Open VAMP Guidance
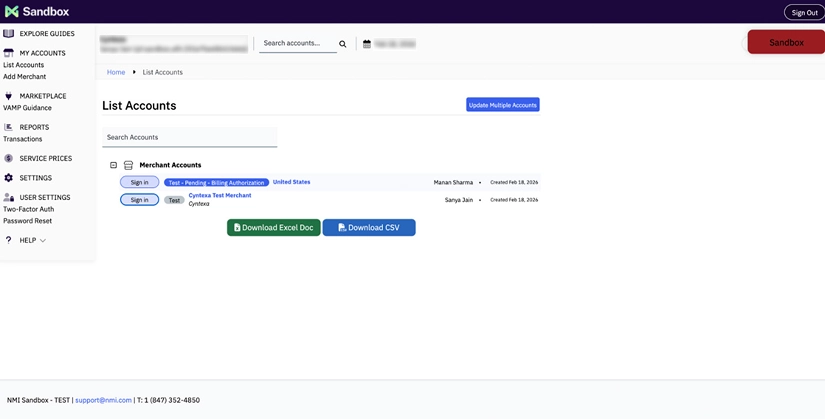This screenshot has height=419, width=825. [27, 107]
